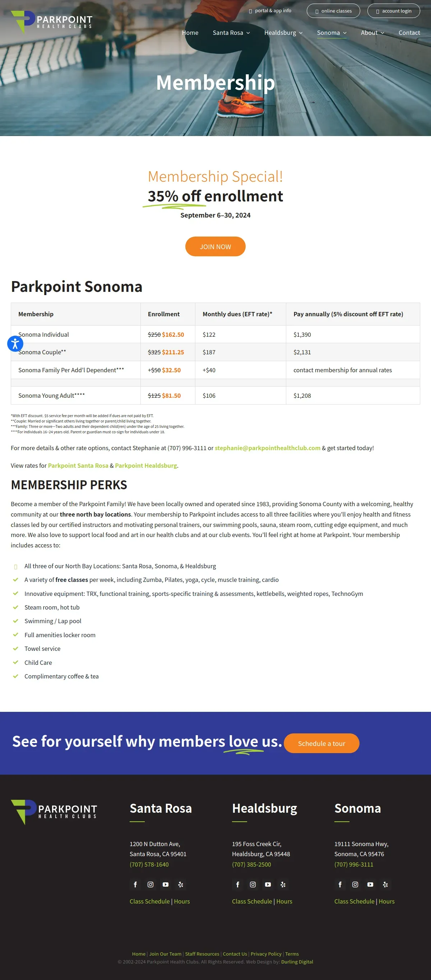Open the accessibility widget icon
The height and width of the screenshot is (980, 431).
point(15,344)
